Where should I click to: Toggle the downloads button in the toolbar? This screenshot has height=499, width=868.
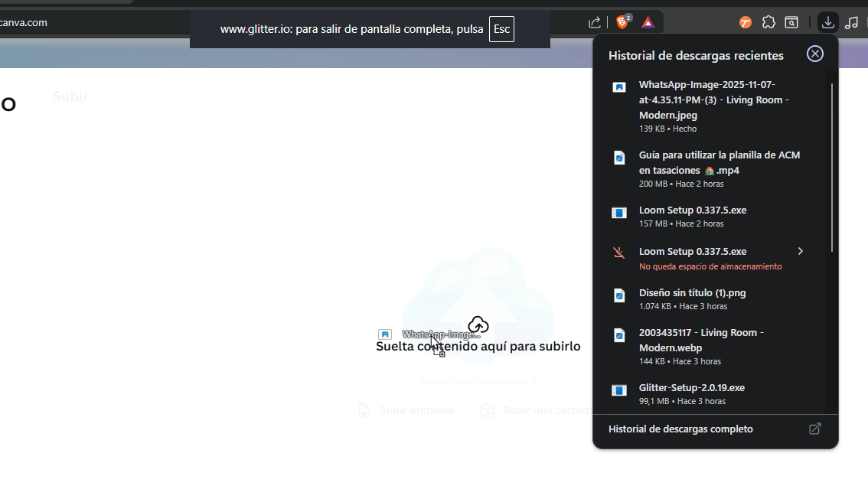827,22
